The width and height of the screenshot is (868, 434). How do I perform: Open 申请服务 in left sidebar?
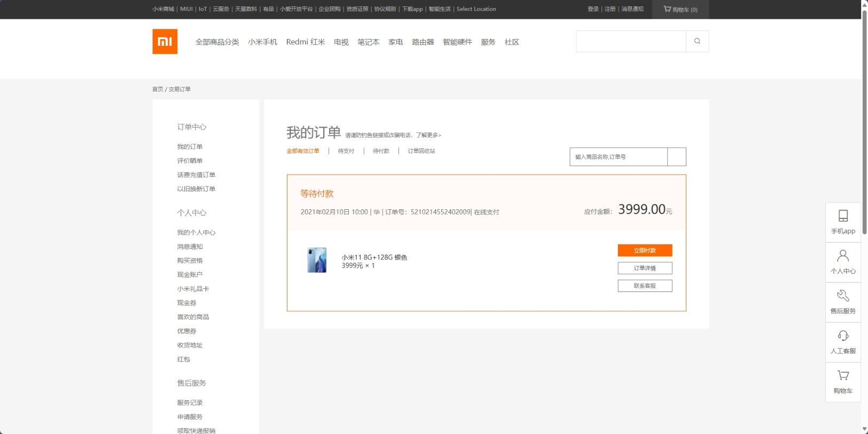[x=190, y=417]
